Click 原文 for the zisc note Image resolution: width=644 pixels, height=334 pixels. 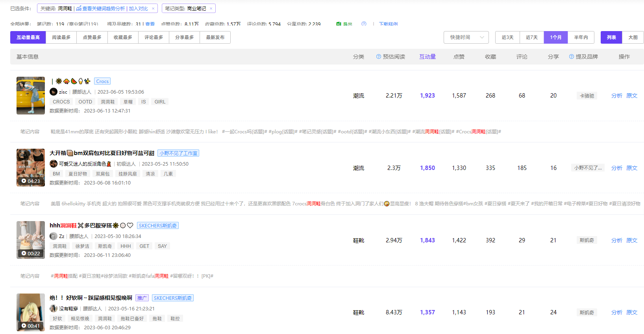(632, 96)
